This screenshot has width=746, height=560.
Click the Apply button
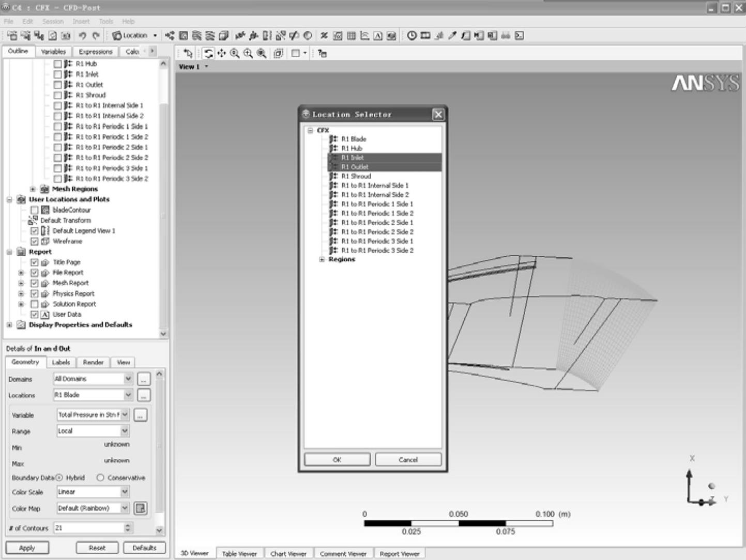pyautogui.click(x=27, y=548)
